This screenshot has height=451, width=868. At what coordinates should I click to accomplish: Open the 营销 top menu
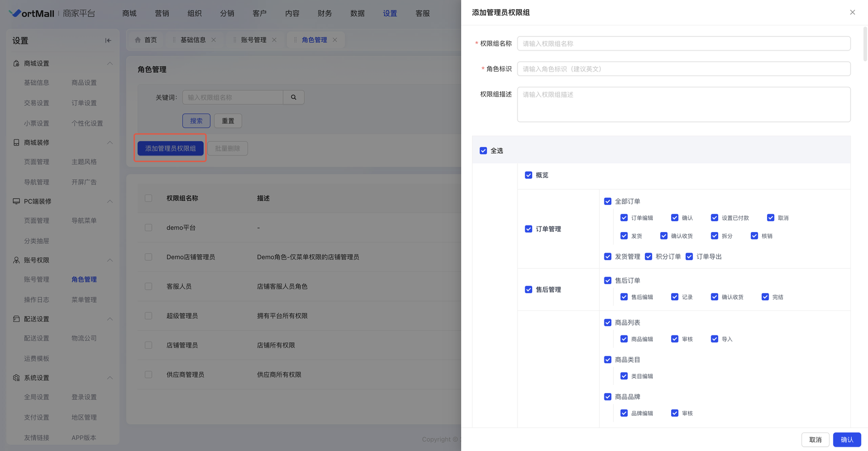coord(162,14)
